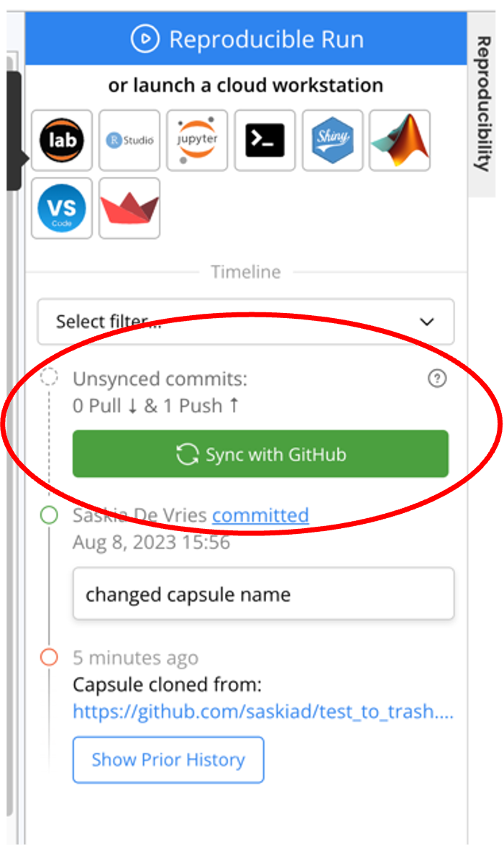Click the orange capsule cloned timeline circle
The height and width of the screenshot is (847, 504).
point(48,656)
